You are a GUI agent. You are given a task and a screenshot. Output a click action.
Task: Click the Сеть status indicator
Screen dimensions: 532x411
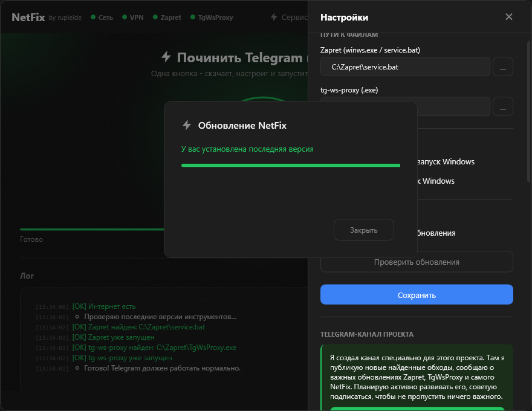[x=102, y=18]
